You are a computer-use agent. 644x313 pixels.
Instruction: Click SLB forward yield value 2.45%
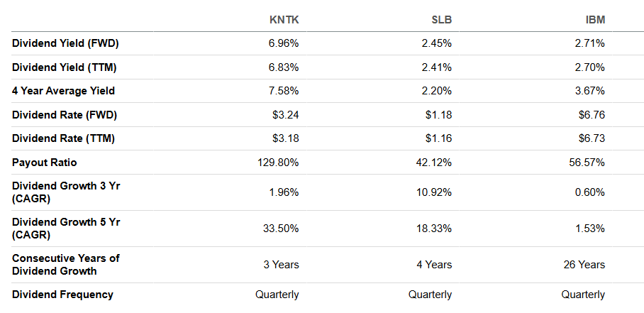[x=437, y=43]
